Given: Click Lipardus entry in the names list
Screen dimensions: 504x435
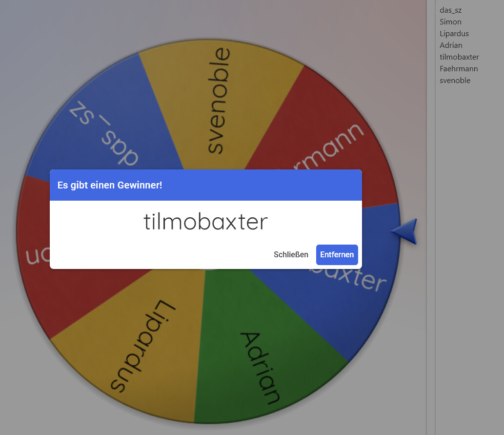Looking at the screenshot, I should tap(454, 34).
